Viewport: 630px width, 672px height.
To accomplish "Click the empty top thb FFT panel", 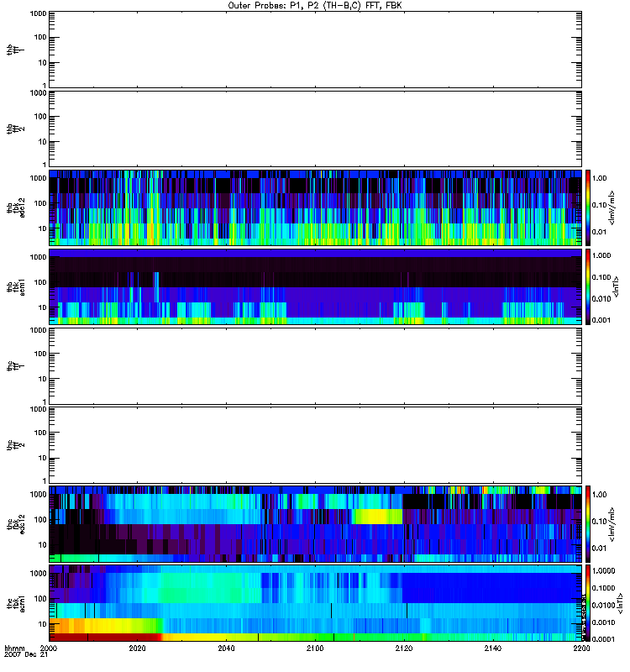I will point(315,49).
